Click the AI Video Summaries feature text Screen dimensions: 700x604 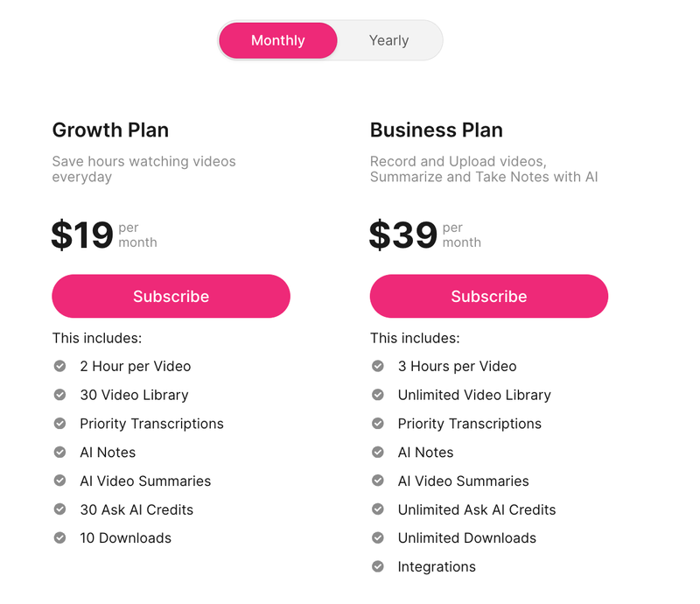(x=144, y=481)
